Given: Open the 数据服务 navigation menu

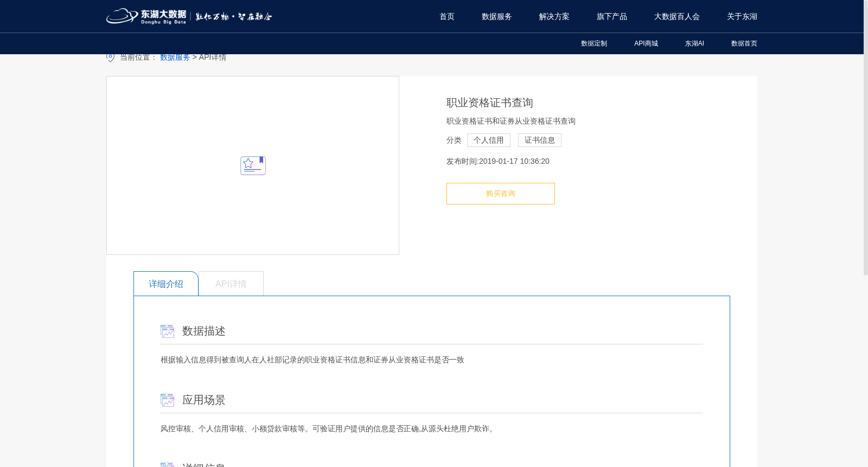Looking at the screenshot, I should tap(497, 16).
